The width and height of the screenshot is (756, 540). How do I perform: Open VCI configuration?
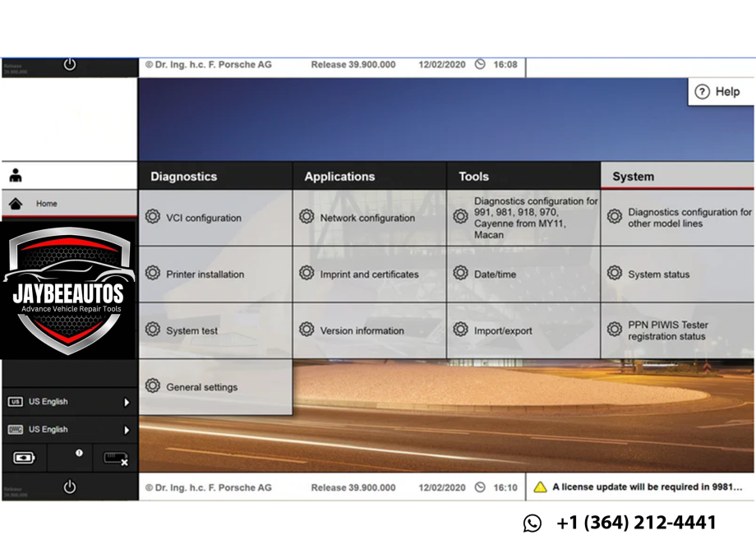(215, 218)
